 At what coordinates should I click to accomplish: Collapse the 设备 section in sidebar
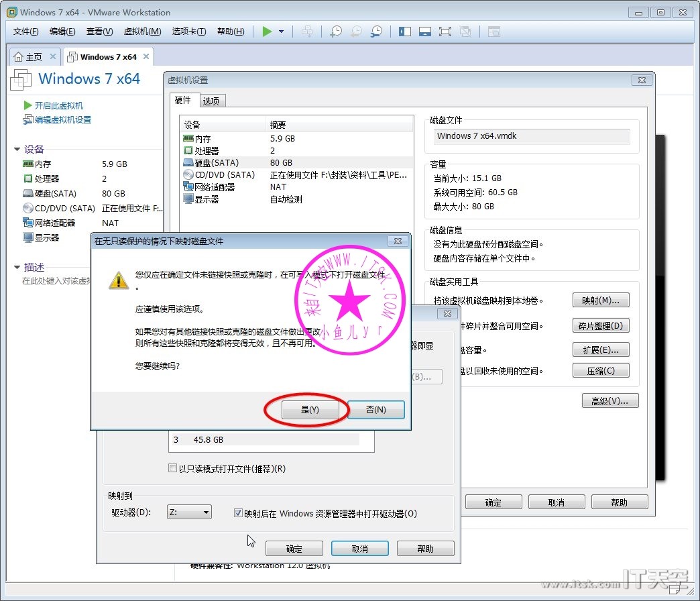[x=17, y=150]
